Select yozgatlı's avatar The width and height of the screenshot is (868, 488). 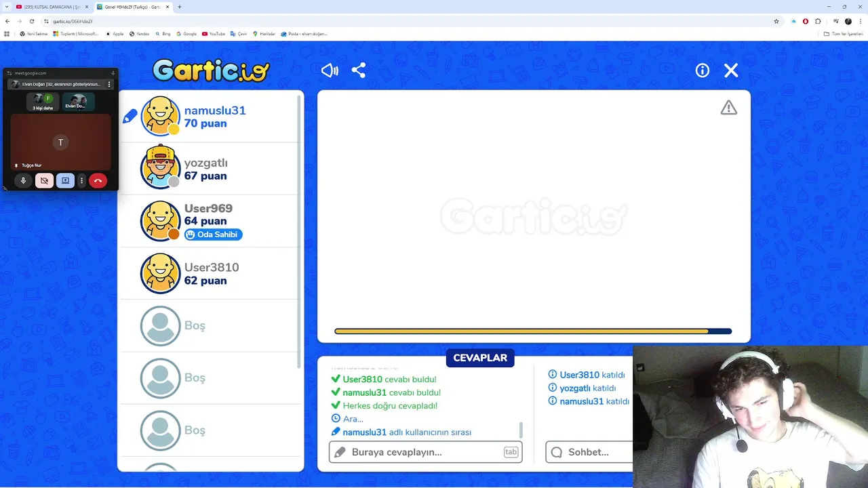coord(160,168)
